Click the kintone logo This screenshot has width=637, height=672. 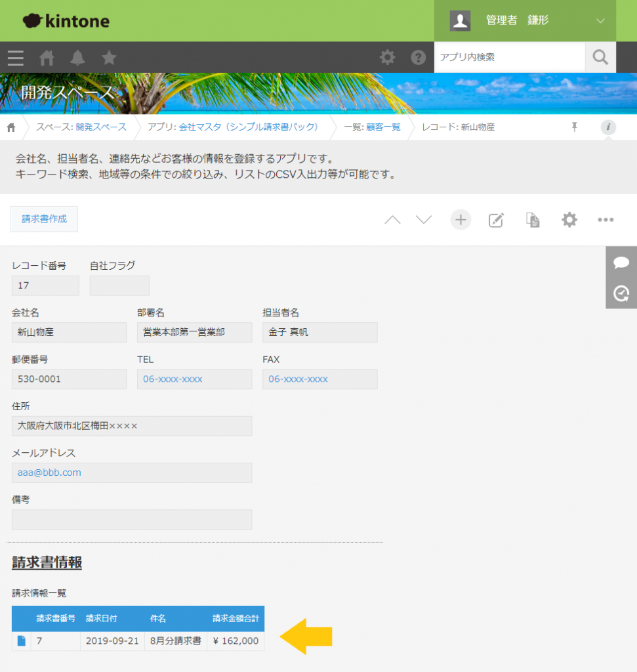pyautogui.click(x=66, y=20)
